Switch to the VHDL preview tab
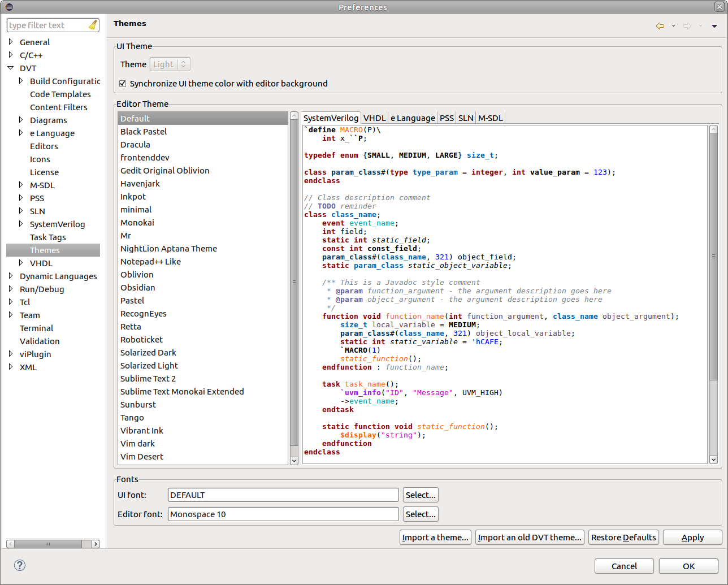Screen dimensions: 728x585 (374, 118)
